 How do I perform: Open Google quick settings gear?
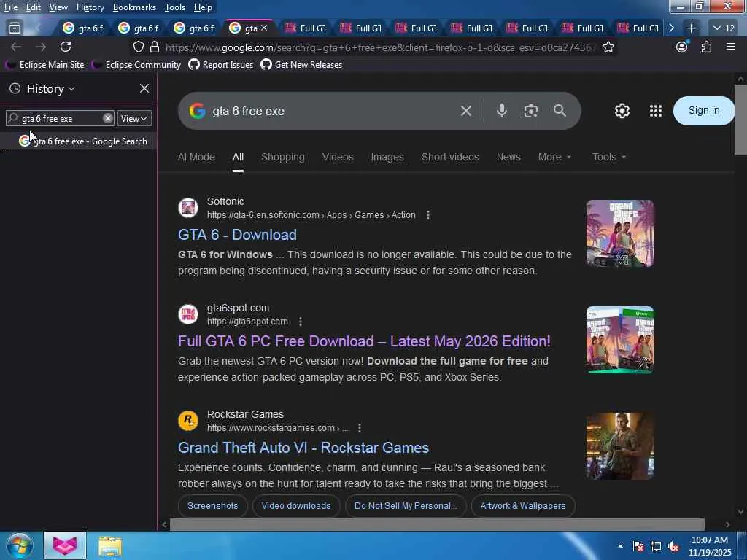(622, 111)
